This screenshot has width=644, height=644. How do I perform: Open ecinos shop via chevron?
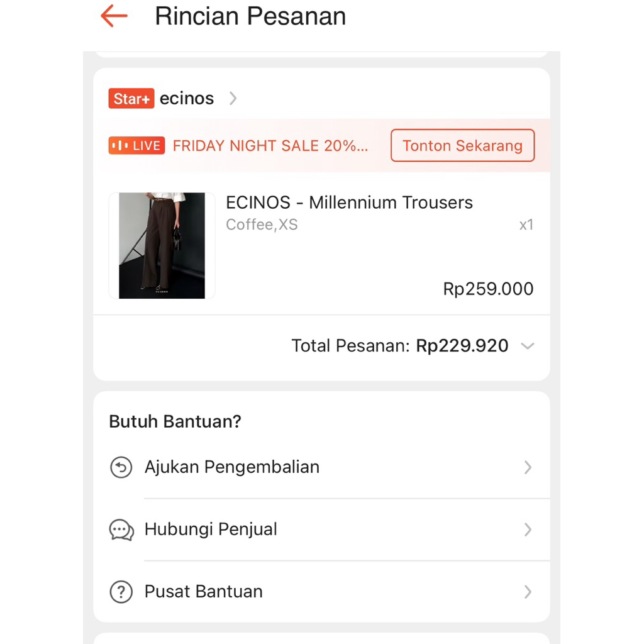(x=233, y=99)
